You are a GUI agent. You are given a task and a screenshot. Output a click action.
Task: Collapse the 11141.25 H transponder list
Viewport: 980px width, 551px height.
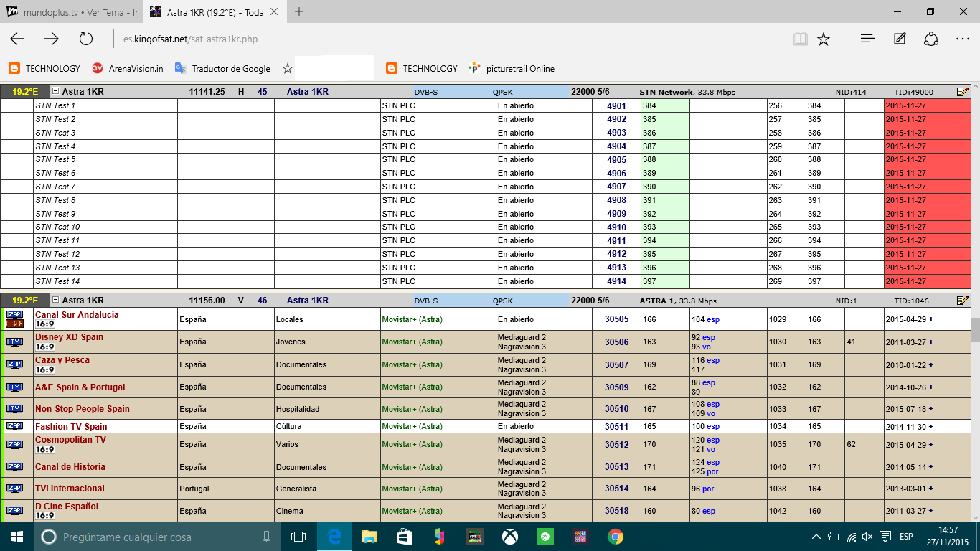click(55, 92)
